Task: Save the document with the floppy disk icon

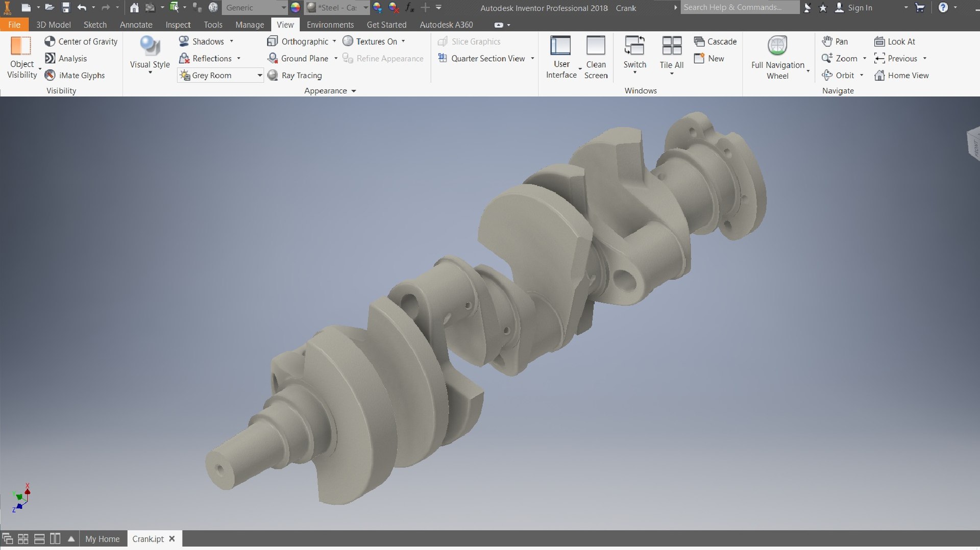Action: coord(66,8)
